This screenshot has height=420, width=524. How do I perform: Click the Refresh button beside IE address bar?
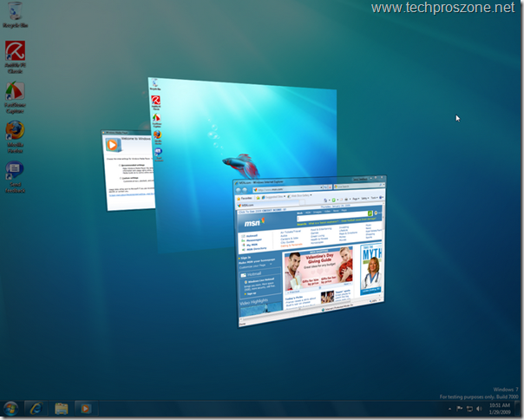[x=325, y=187]
